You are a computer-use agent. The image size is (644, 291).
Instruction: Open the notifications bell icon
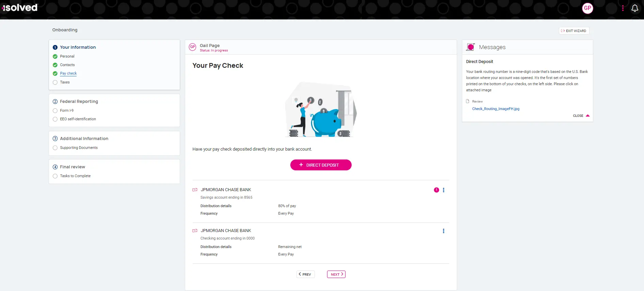(634, 8)
